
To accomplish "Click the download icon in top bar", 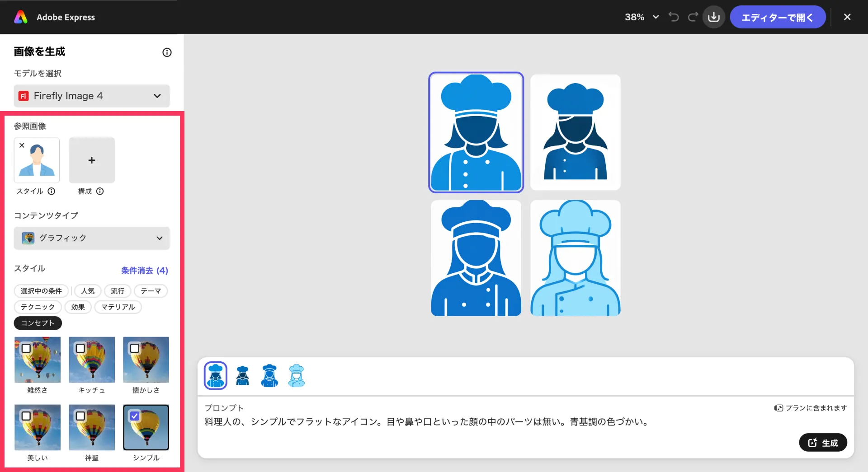I will (714, 17).
